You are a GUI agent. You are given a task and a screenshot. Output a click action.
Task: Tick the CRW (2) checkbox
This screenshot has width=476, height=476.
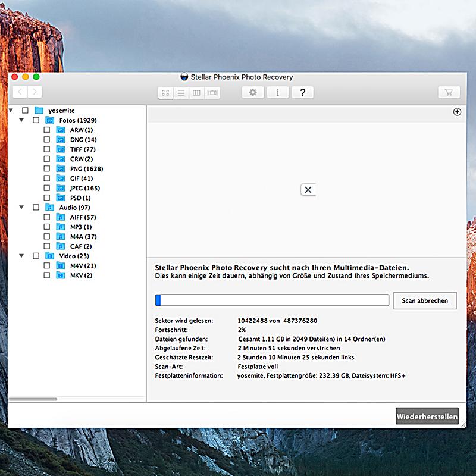(x=47, y=159)
